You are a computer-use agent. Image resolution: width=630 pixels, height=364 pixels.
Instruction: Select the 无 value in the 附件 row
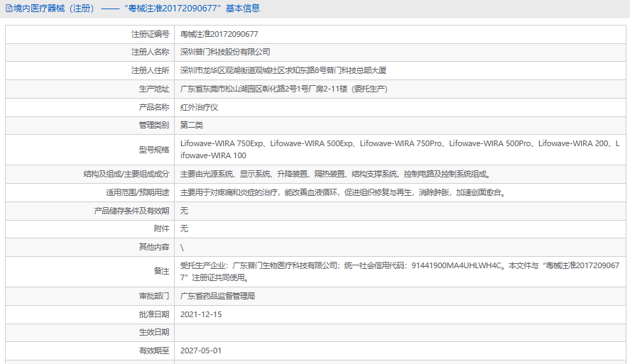[184, 228]
